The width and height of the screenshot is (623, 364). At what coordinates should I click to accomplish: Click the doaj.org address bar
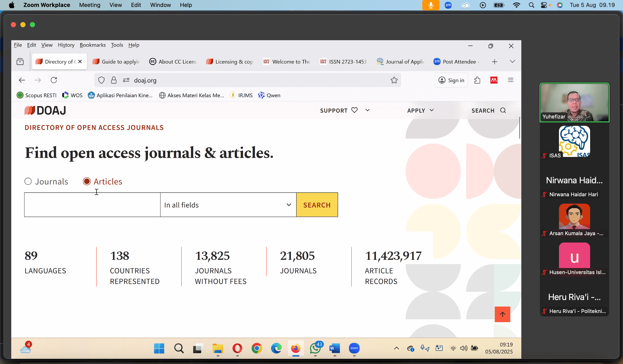pyautogui.click(x=247, y=80)
